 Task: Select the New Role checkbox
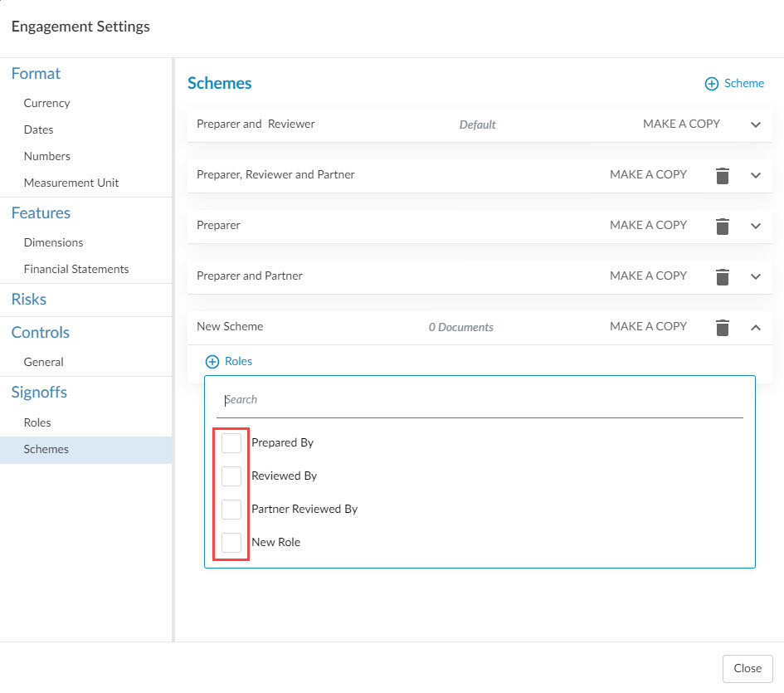point(231,543)
